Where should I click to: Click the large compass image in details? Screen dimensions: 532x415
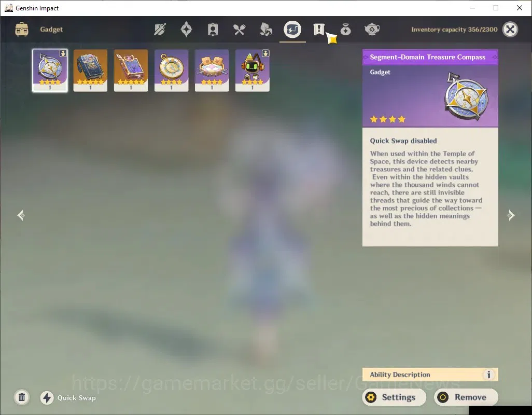[x=466, y=95]
